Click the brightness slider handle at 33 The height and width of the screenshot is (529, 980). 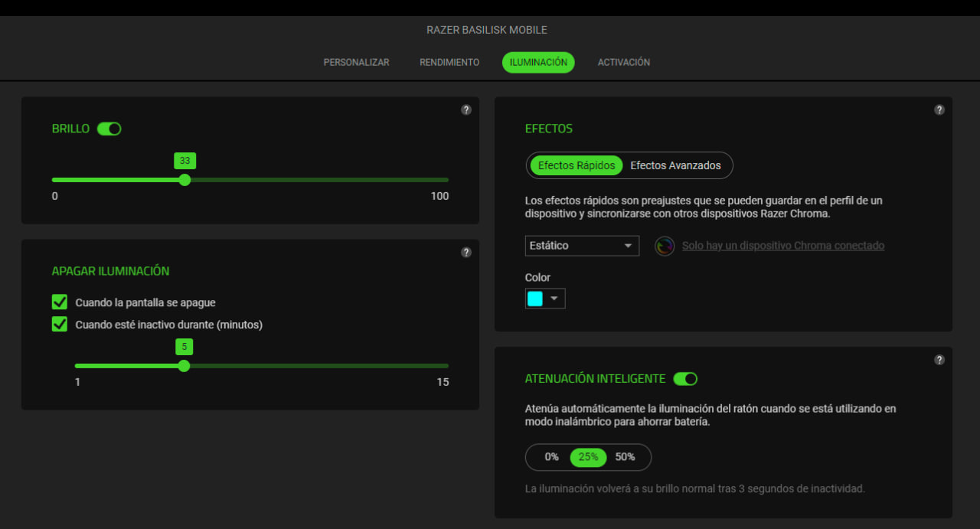(x=185, y=180)
